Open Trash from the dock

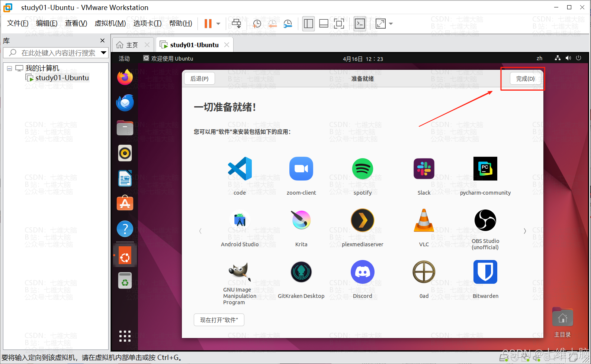pos(125,280)
